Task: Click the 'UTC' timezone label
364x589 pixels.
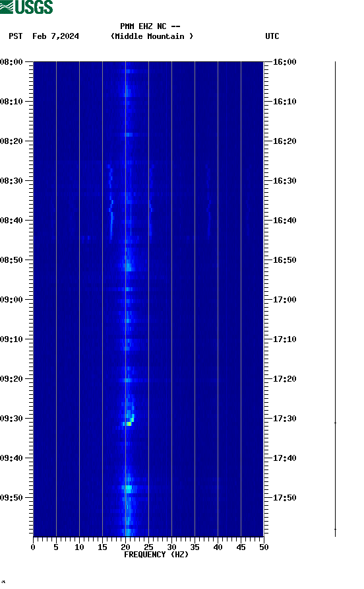Action: [x=272, y=36]
